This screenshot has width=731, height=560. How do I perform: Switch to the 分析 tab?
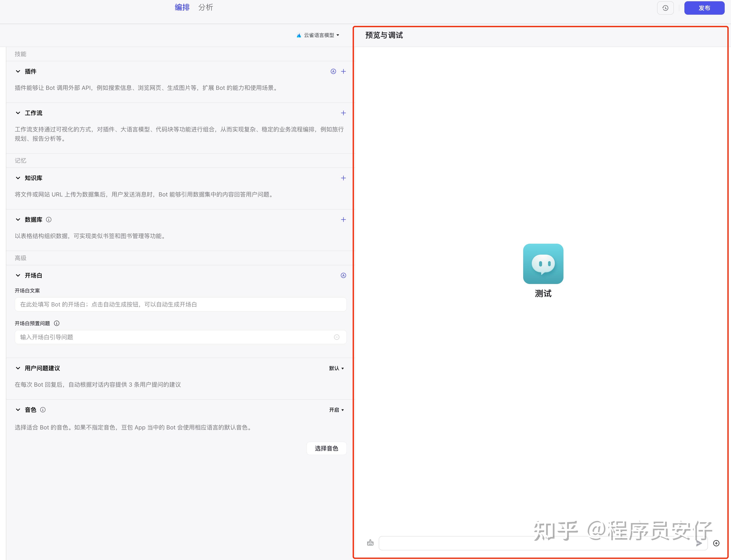(x=205, y=7)
